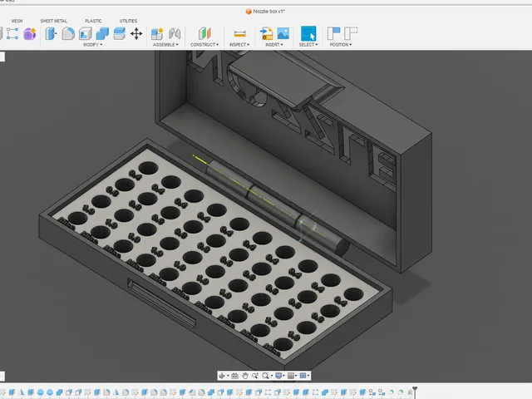Click the timeline end playhead marker
Image resolution: width=532 pixels, height=399 pixels.
415,392
